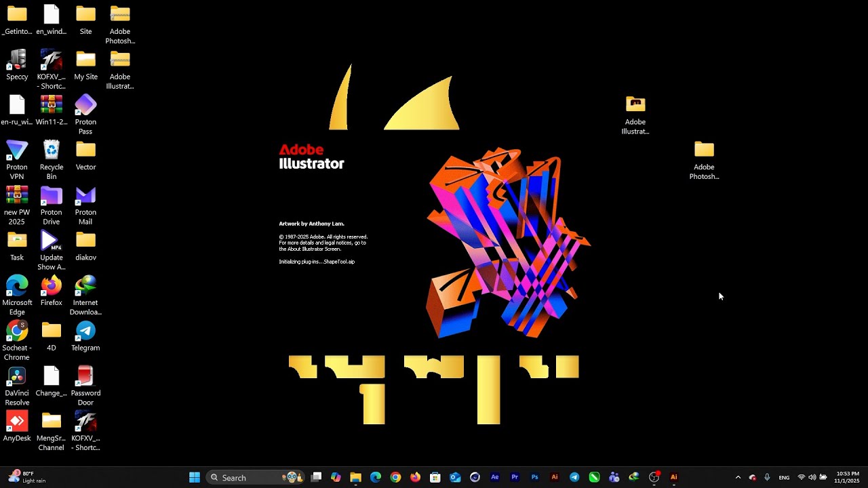This screenshot has width=868, height=488.
Task: Click the Adobe Illustrator splash artwork
Action: pyautogui.click(x=507, y=243)
